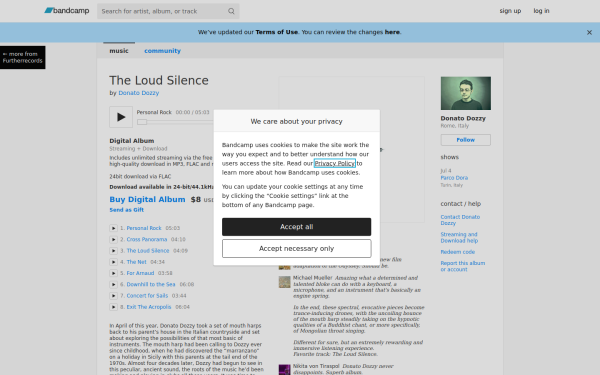Click the Michael Mueller reviewer name

pyautogui.click(x=313, y=278)
